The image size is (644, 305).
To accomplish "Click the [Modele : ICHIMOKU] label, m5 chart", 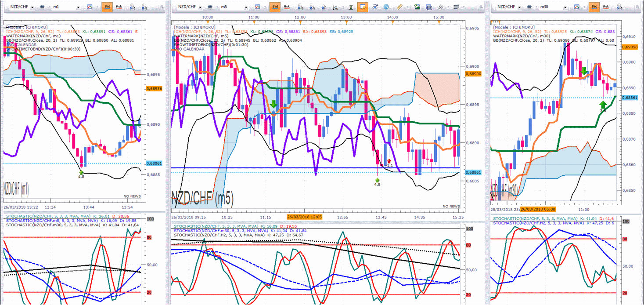I will [x=194, y=27].
